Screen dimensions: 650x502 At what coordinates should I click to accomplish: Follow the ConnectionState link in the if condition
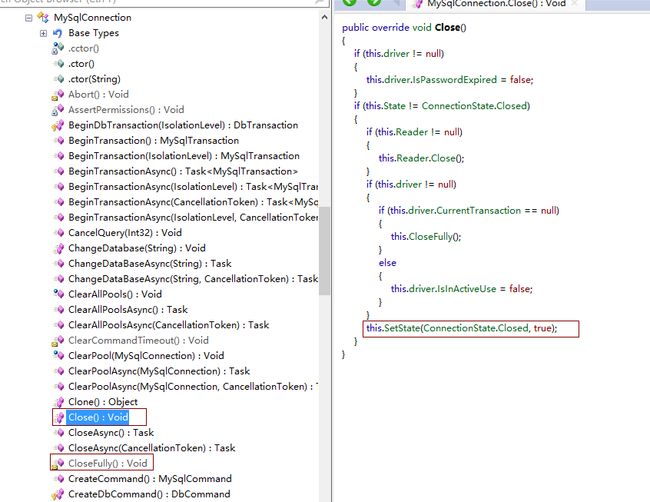[x=458, y=106]
